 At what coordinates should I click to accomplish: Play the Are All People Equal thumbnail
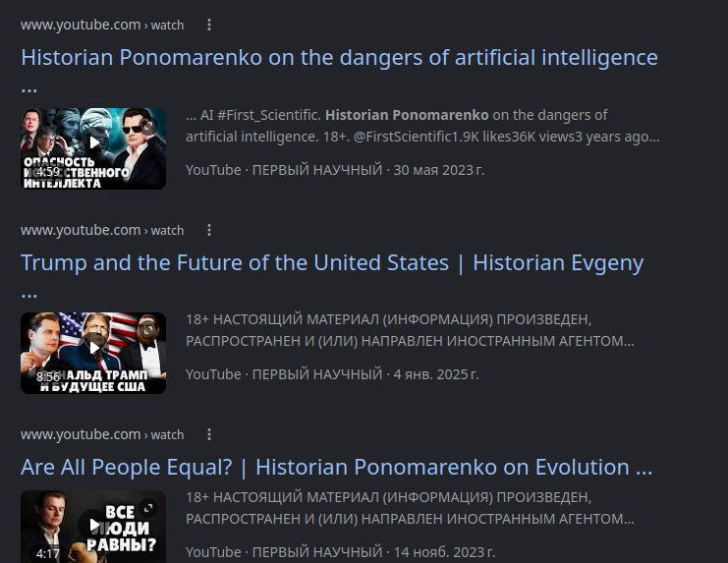point(93,527)
